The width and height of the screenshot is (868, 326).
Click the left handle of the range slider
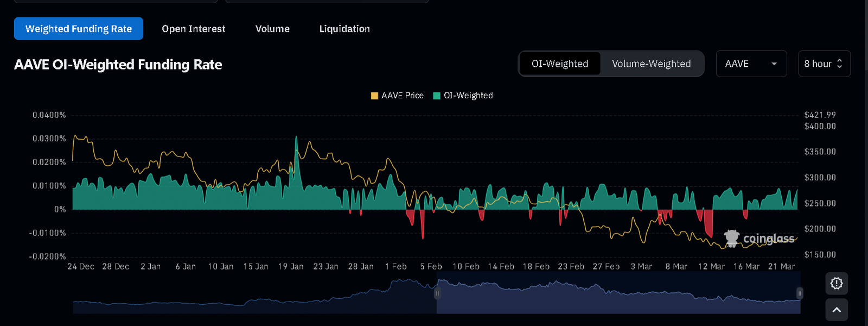click(x=437, y=293)
